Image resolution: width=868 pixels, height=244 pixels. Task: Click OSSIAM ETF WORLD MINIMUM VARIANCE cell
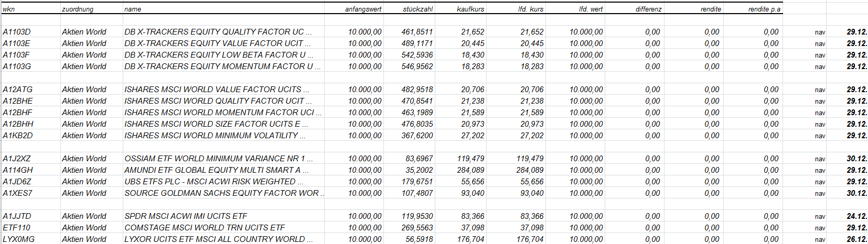pyautogui.click(x=215, y=159)
